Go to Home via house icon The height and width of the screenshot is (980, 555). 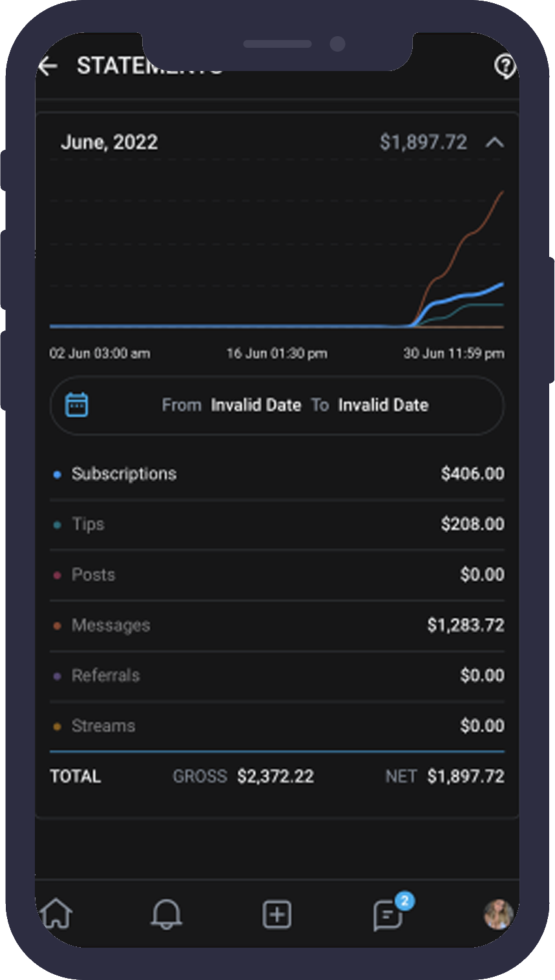pyautogui.click(x=57, y=914)
